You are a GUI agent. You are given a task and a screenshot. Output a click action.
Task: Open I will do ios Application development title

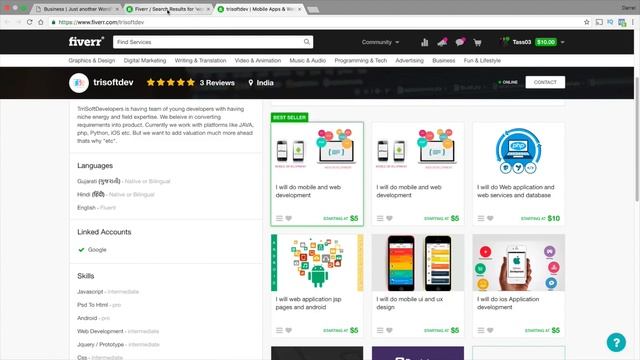coord(508,303)
